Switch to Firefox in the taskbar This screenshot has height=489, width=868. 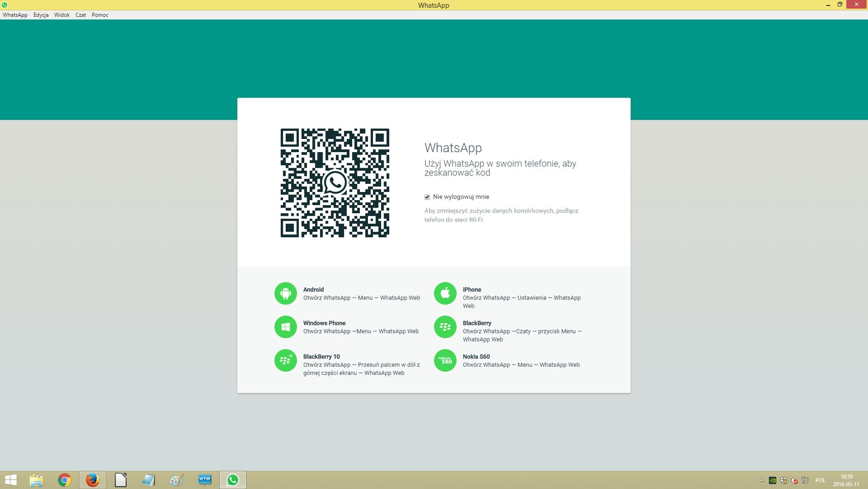[x=92, y=480]
